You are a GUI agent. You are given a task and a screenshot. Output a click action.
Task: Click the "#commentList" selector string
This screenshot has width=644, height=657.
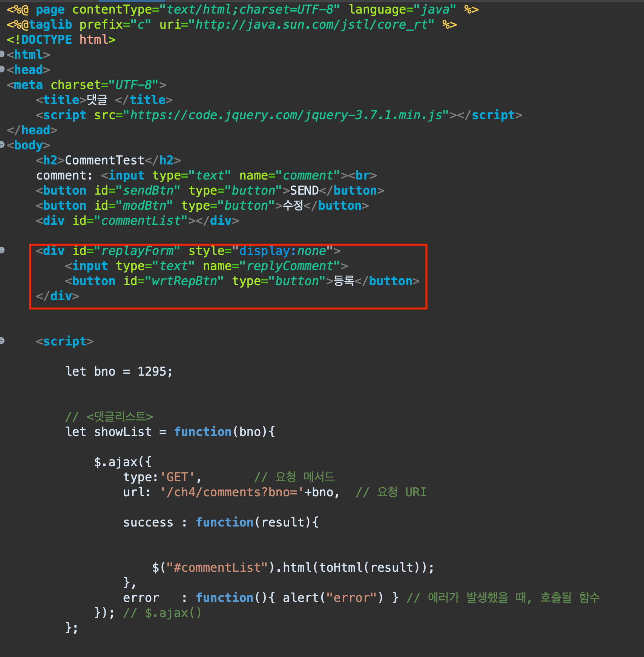217,568
